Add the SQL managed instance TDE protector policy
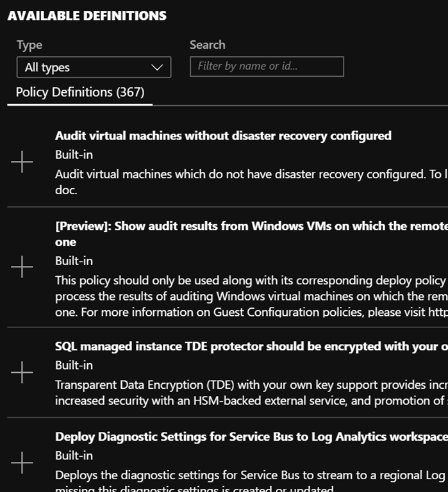448x492 pixels. pyautogui.click(x=22, y=372)
